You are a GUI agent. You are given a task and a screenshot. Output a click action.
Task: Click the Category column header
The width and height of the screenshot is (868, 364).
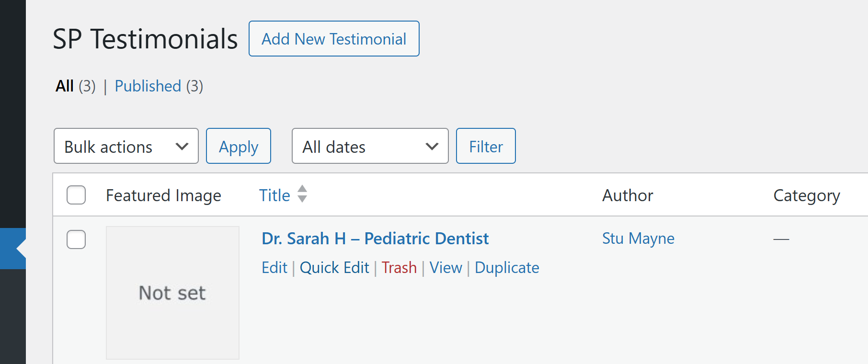(807, 195)
